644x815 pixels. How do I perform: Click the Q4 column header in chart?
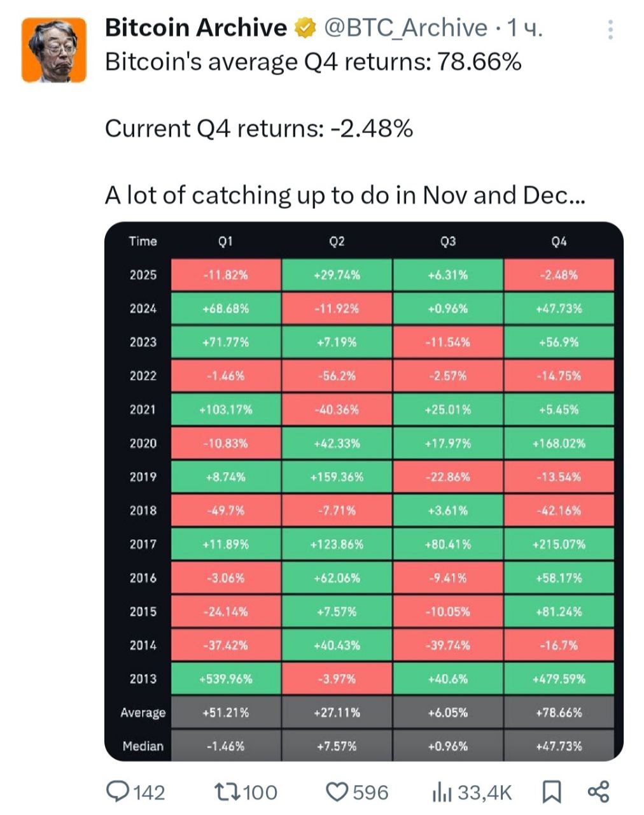559,241
